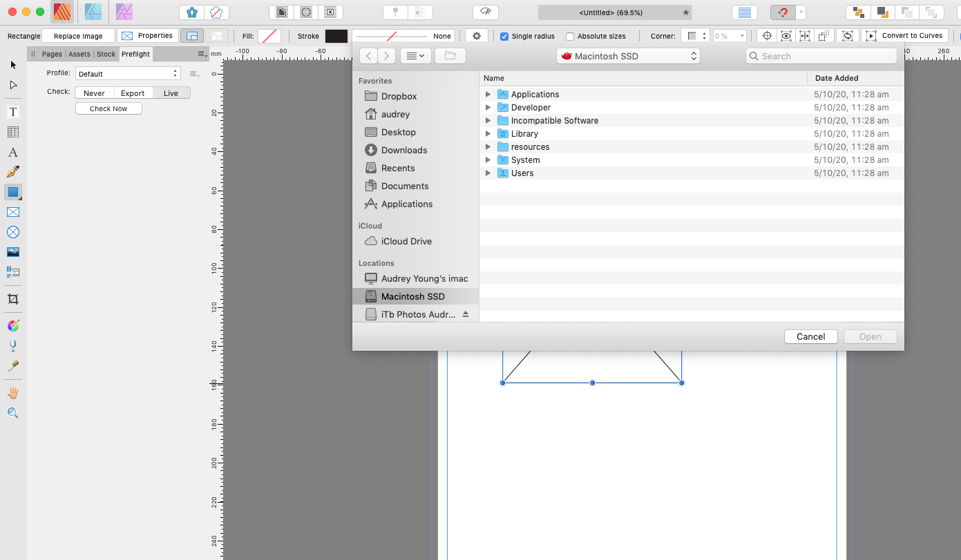Select the Artistic Text tool
Image resolution: width=961 pixels, height=560 pixels.
click(x=12, y=153)
